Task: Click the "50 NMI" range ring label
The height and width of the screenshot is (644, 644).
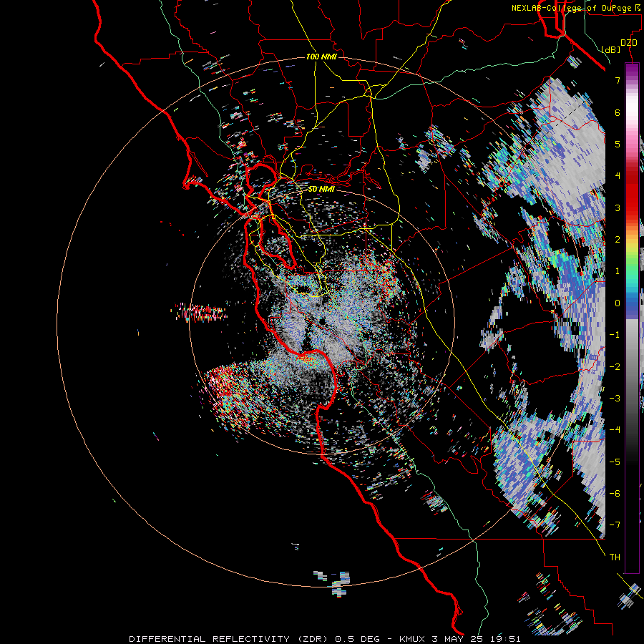Action: click(x=321, y=189)
